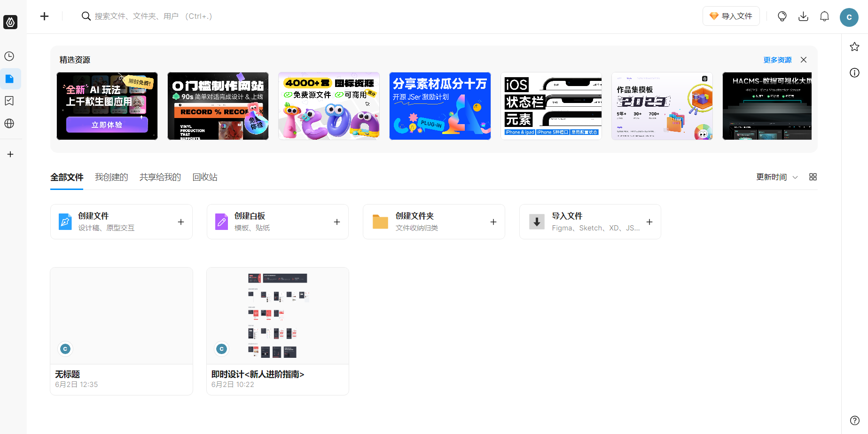
Task: Toggle the star favorites panel on the right
Action: coord(854,46)
